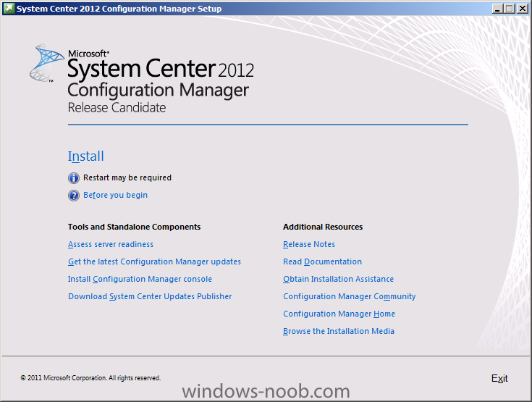Browse the Installation Media
Viewport: 532px width, 402px height.
coord(339,331)
